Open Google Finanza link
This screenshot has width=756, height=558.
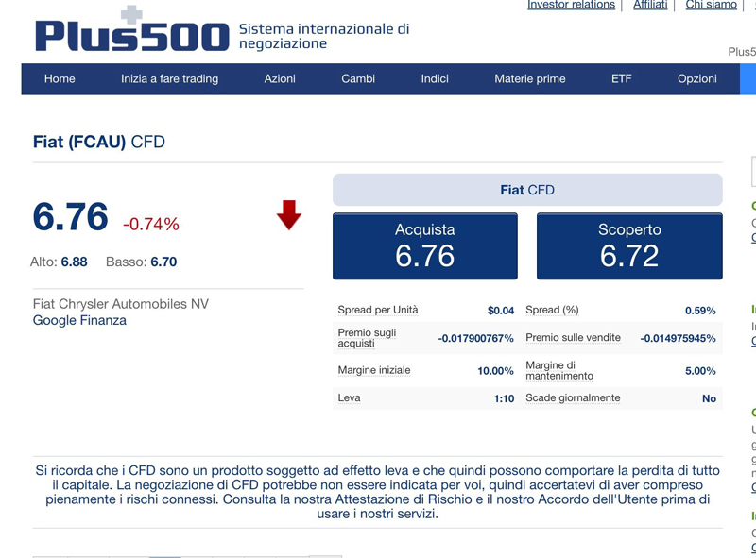point(79,320)
